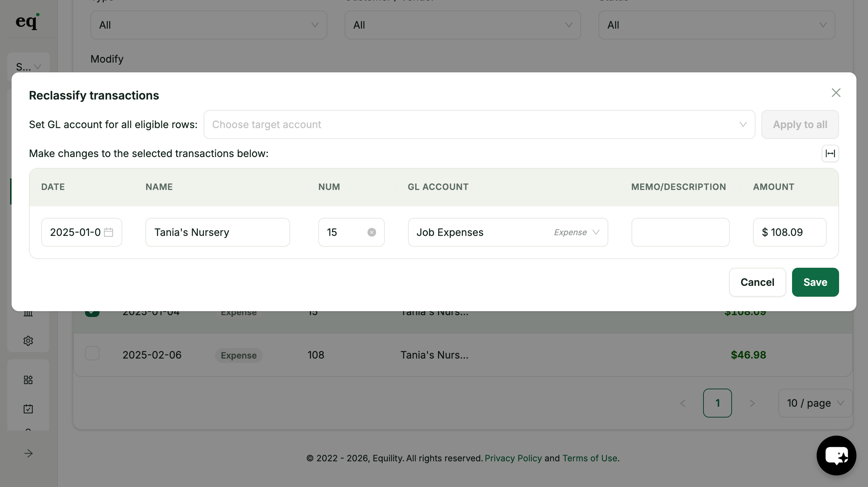Open the Type filter All dropdown

(x=209, y=25)
